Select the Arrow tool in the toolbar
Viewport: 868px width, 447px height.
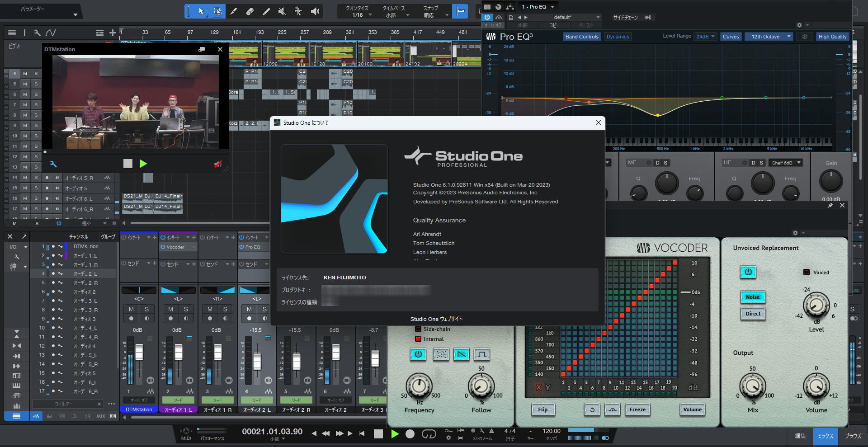coord(201,11)
